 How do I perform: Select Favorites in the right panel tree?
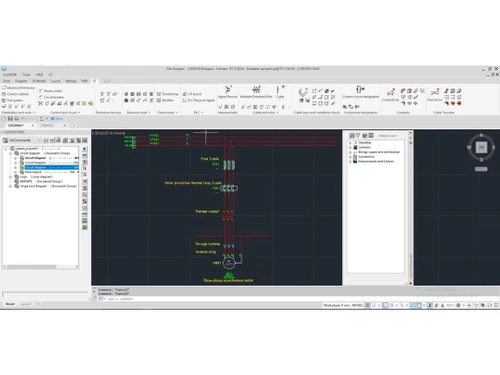[x=365, y=143]
